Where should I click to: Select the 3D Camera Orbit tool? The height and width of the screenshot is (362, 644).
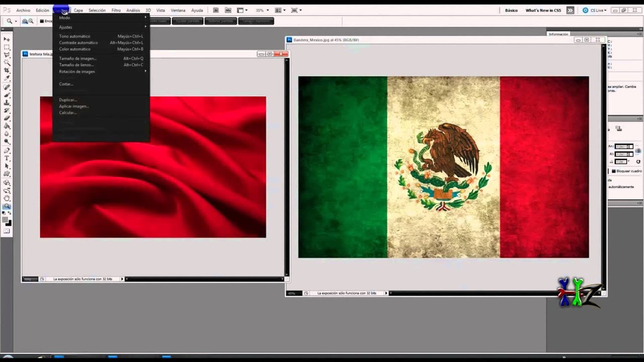tap(7, 191)
